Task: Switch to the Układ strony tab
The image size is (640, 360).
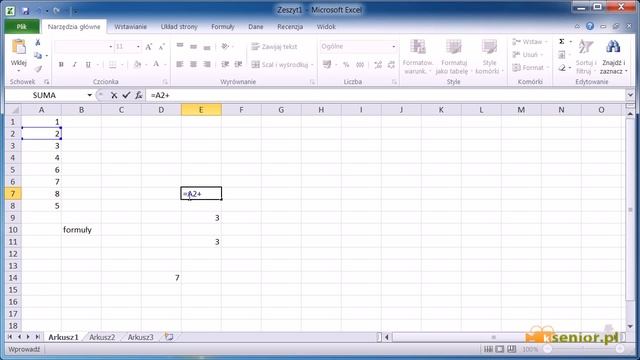Action: pyautogui.click(x=179, y=27)
